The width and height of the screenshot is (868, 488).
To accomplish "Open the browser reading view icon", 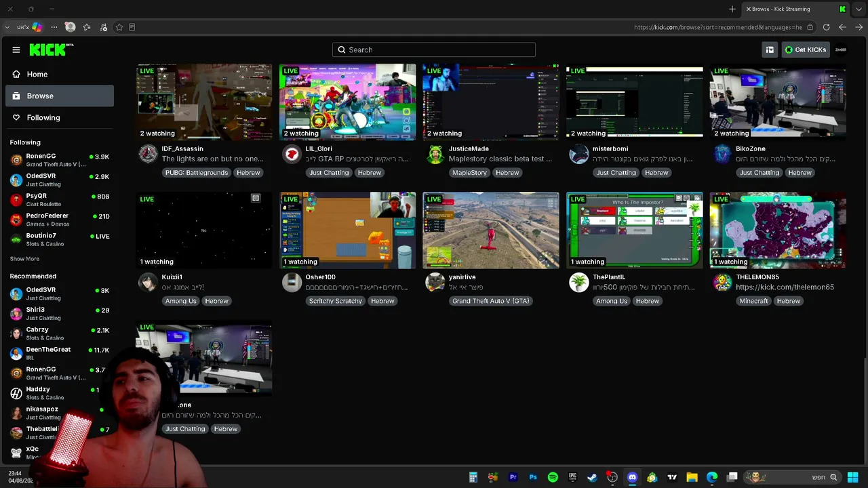I will coord(132,27).
